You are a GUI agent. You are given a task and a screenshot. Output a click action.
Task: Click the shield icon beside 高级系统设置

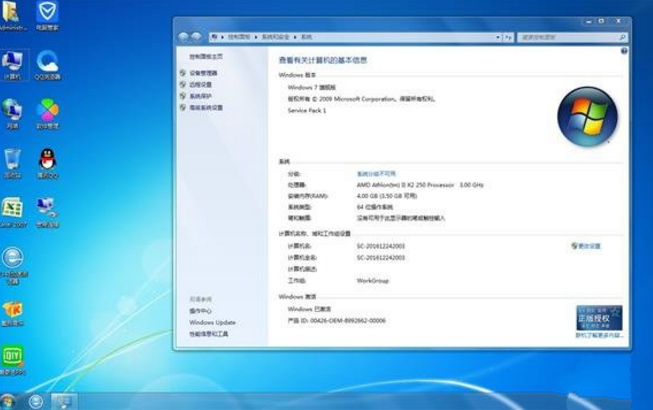tap(182, 107)
